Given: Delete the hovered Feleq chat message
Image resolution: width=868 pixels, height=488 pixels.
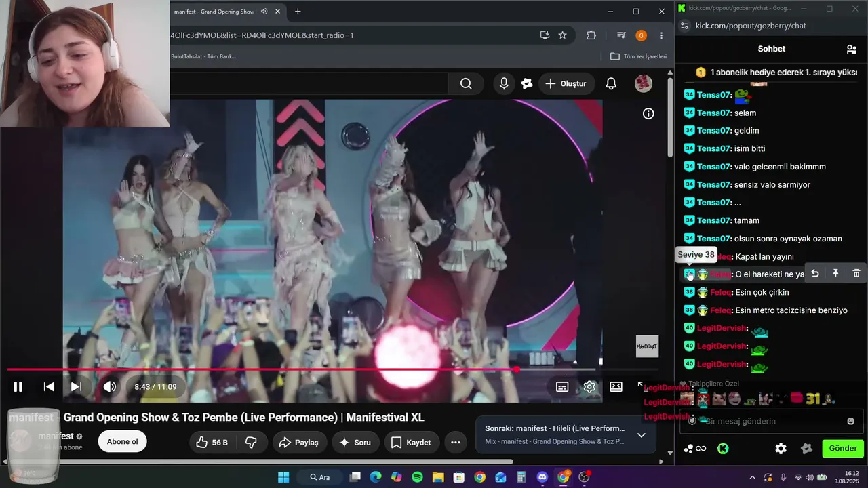Looking at the screenshot, I should [x=856, y=273].
